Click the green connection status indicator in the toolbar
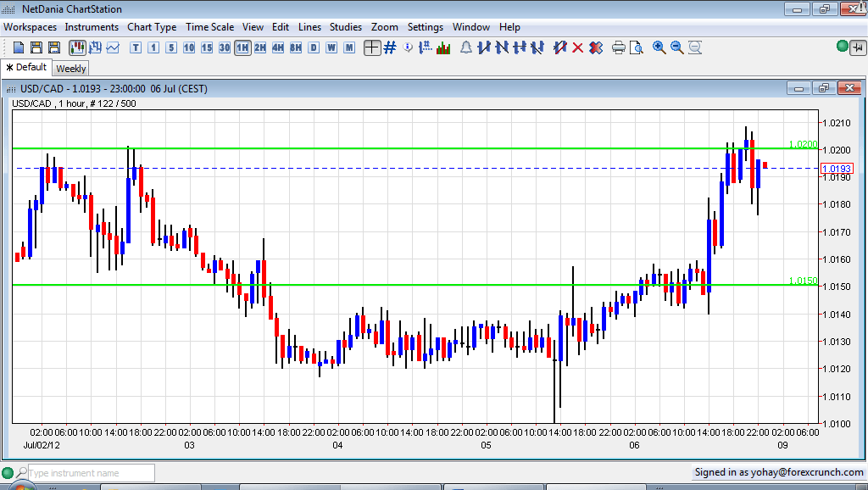The image size is (868, 490). tap(843, 46)
